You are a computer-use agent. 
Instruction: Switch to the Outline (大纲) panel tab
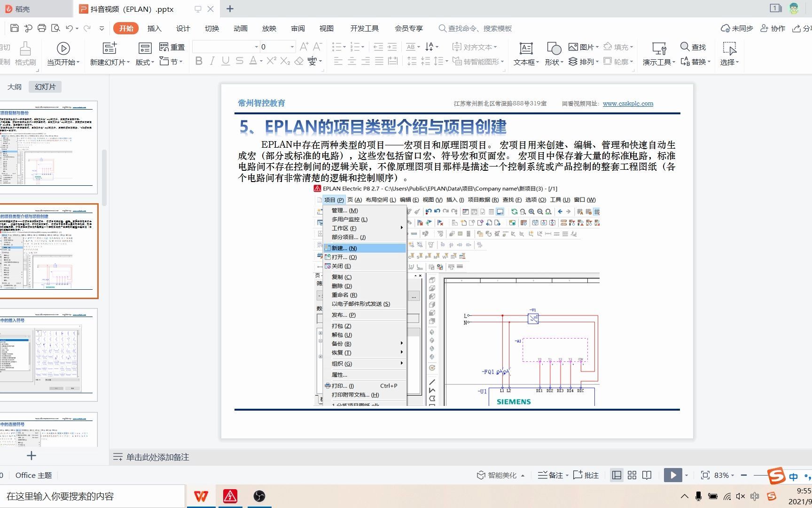(x=15, y=87)
